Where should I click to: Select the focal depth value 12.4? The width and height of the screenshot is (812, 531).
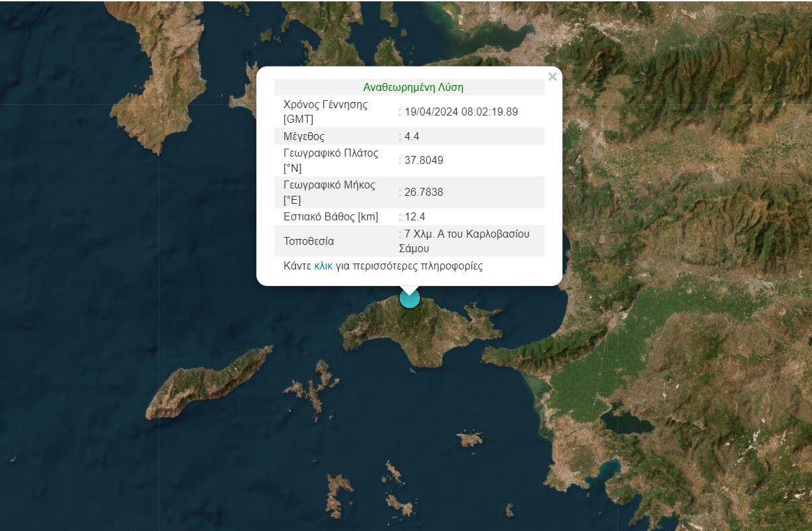[x=415, y=217]
